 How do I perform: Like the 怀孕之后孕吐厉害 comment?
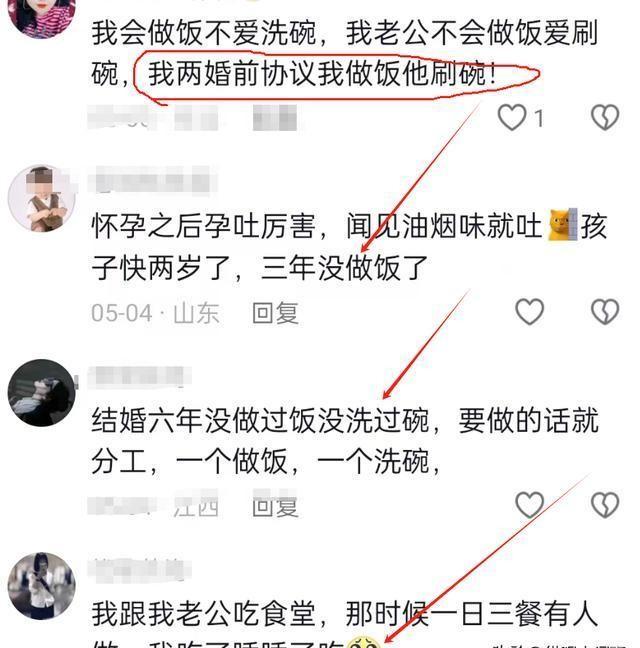point(529,311)
